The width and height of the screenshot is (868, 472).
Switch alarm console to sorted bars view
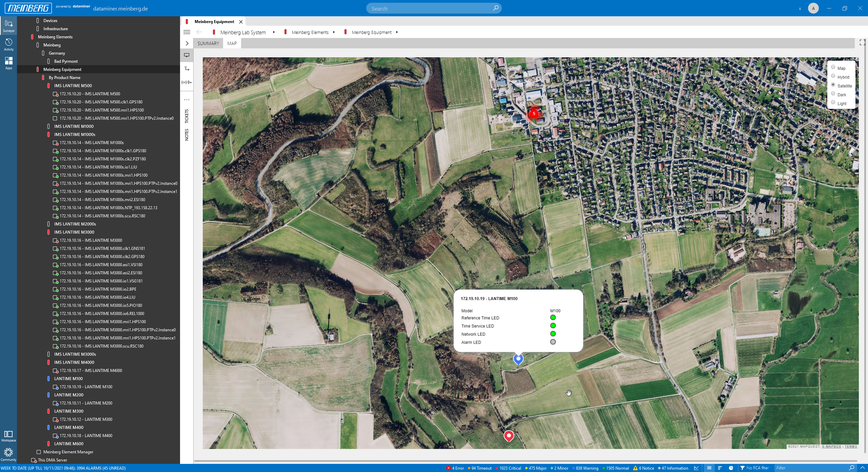(720, 468)
